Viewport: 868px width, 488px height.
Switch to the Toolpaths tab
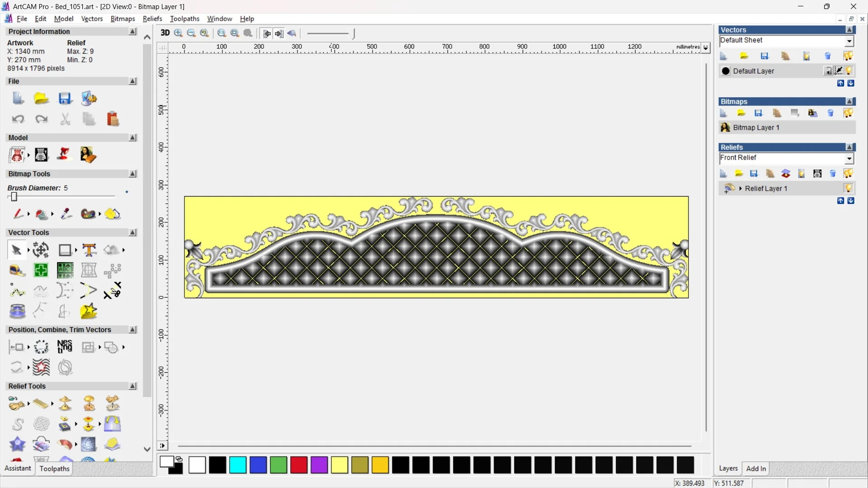coord(54,469)
